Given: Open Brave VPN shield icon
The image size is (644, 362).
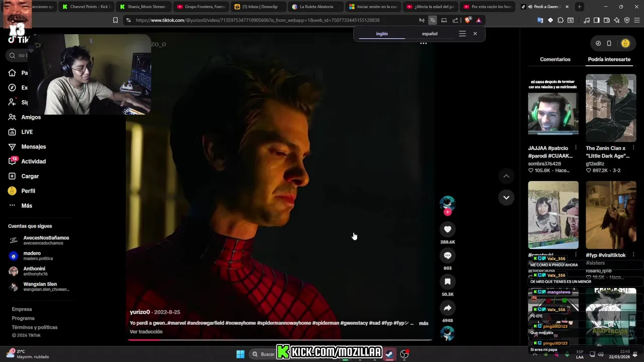Looking at the screenshot, I should pyautogui.click(x=627, y=20).
